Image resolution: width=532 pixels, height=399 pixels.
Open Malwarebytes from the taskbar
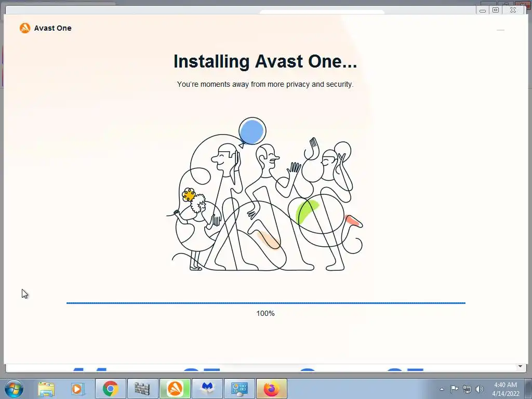pos(207,389)
